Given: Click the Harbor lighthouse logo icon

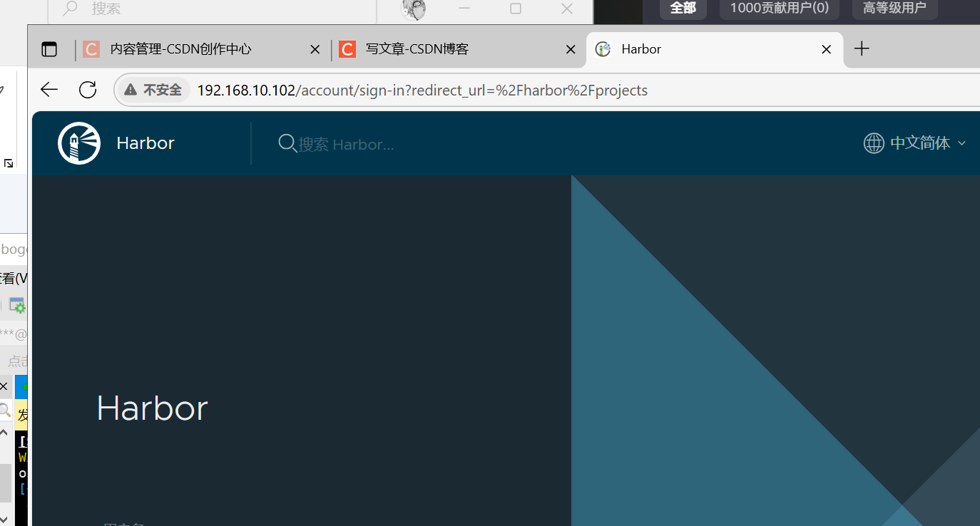Looking at the screenshot, I should (79, 143).
